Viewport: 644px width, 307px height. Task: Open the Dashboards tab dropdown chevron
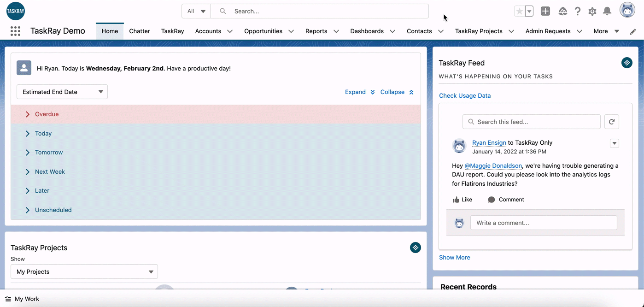point(392,31)
